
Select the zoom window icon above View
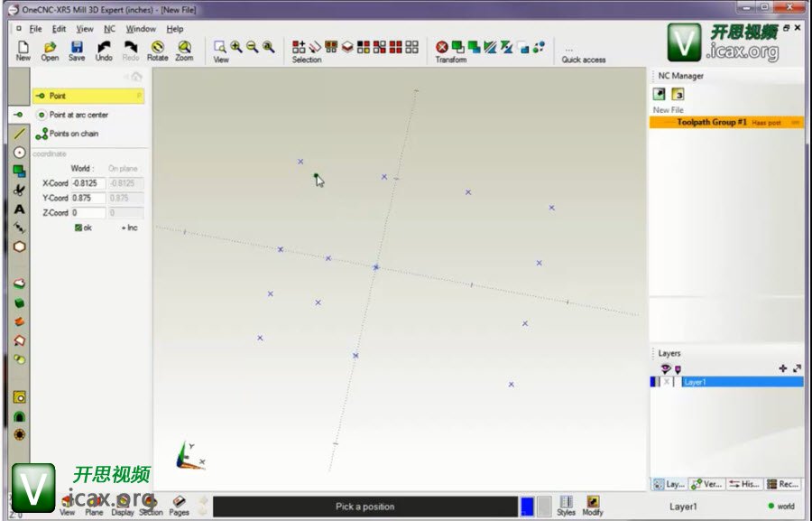coord(220,47)
